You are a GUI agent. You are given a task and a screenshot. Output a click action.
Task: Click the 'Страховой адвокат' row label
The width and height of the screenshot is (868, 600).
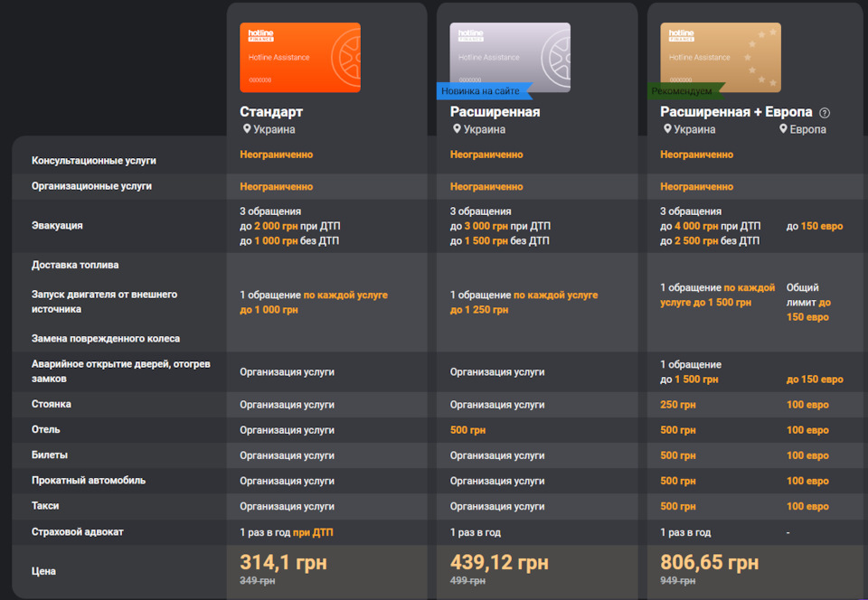point(78,532)
